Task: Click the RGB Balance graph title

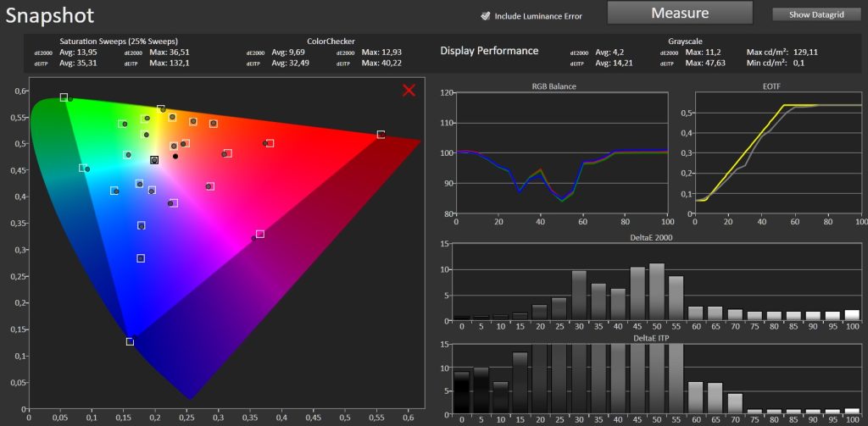Action: 554,86
